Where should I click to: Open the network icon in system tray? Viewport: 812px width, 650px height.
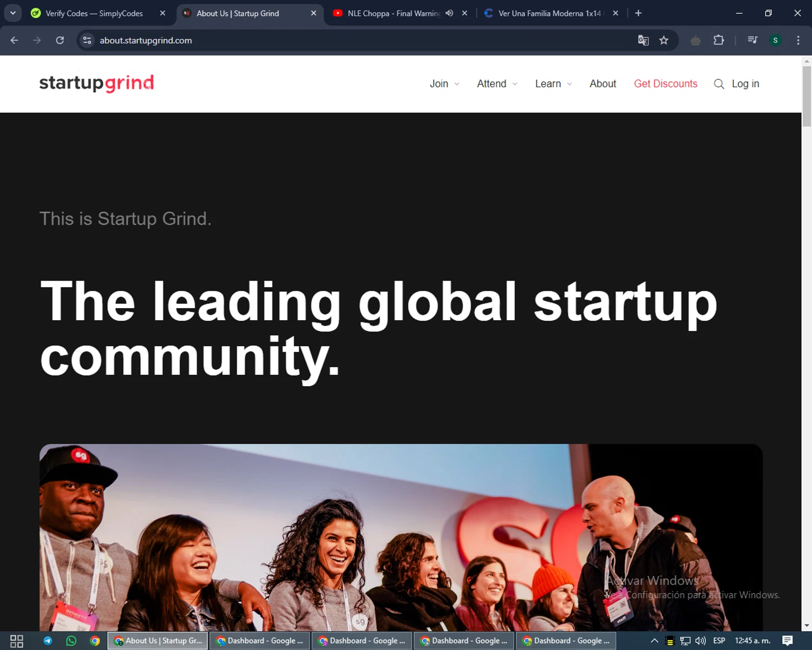click(x=685, y=641)
